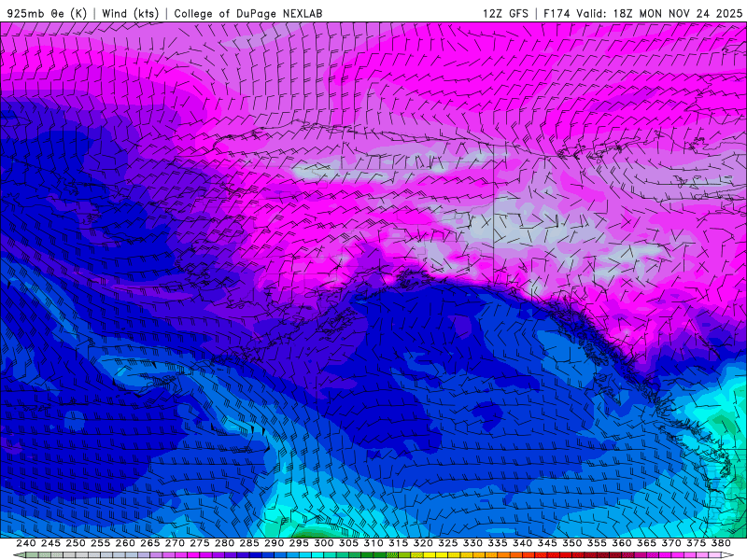The width and height of the screenshot is (747, 560).
Task: Click the 335 theta-e scale value
Action: [498, 543]
